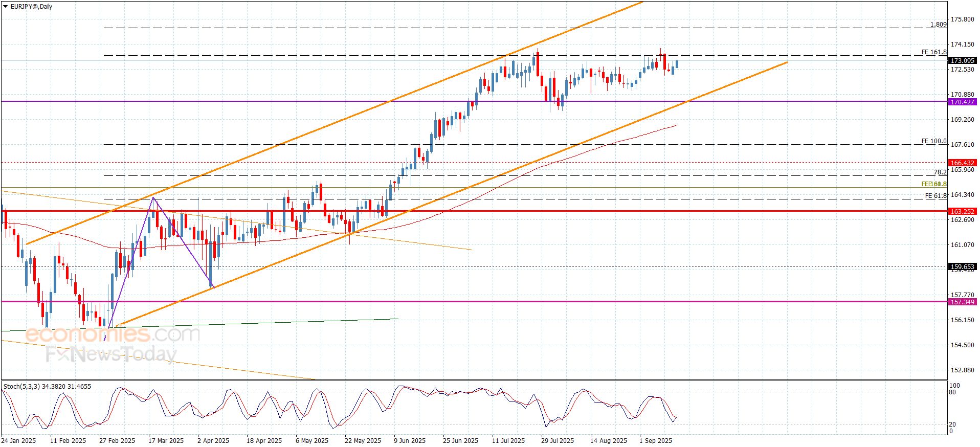
Task: Click the 14 Aug 2025 date label
Action: point(609,440)
